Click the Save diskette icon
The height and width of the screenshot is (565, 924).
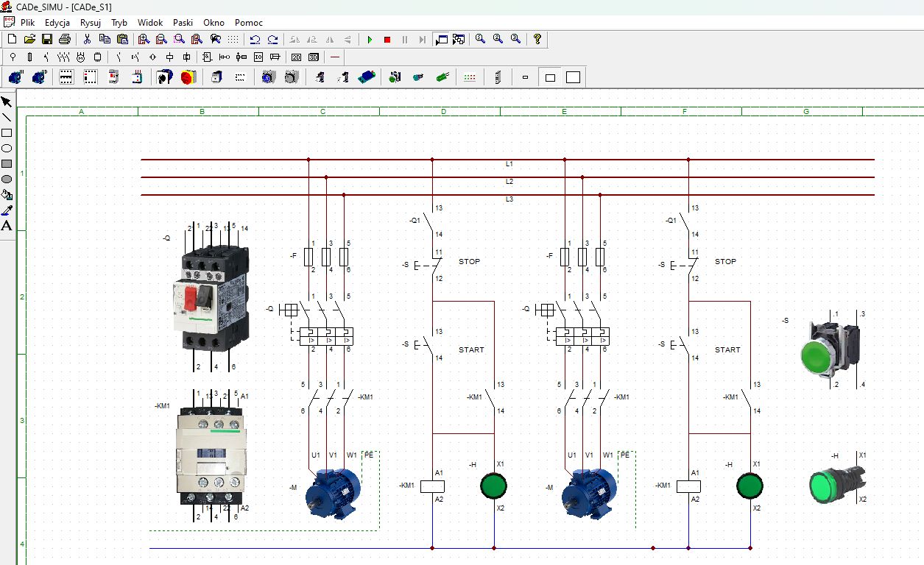pos(47,40)
